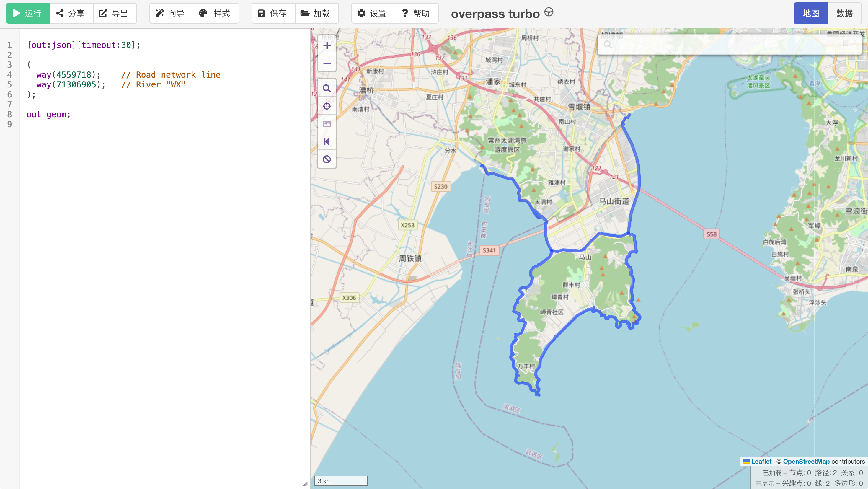Click the magnifier zoom-to-data icon
Viewport: 868px width, 489px height.
327,89
